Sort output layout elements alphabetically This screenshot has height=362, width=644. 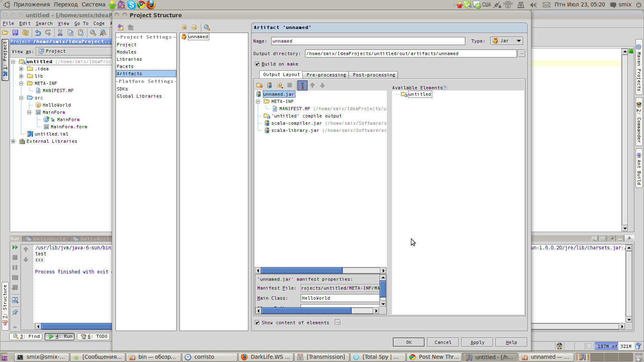302,85
